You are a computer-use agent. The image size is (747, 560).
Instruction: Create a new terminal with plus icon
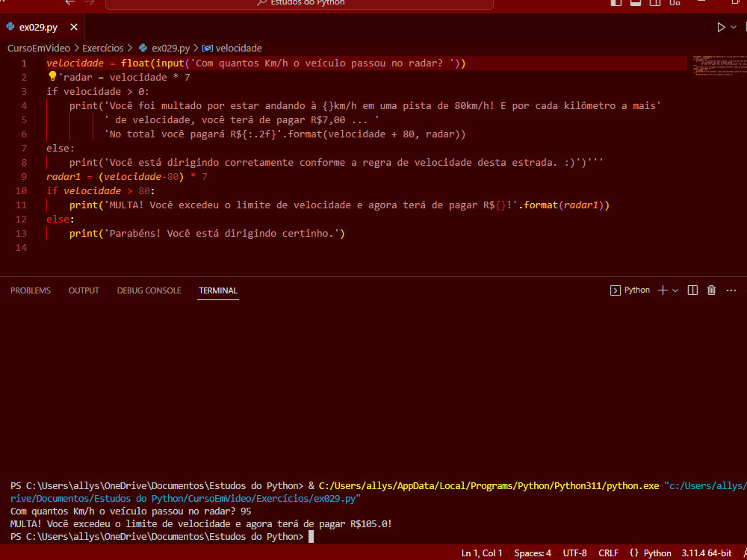click(662, 290)
